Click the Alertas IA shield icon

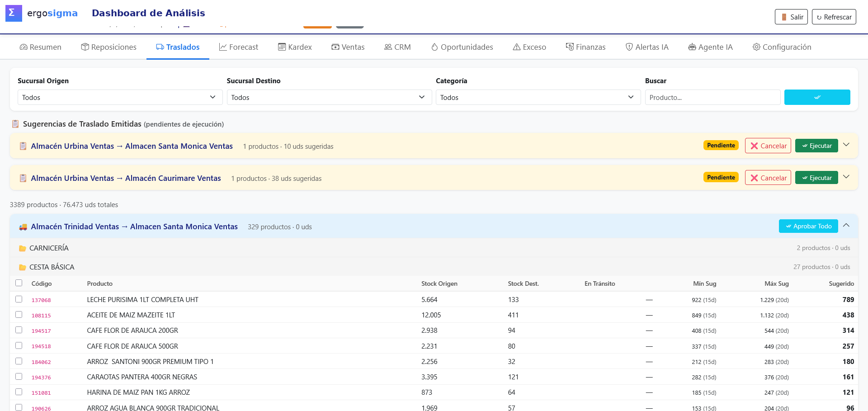(629, 47)
